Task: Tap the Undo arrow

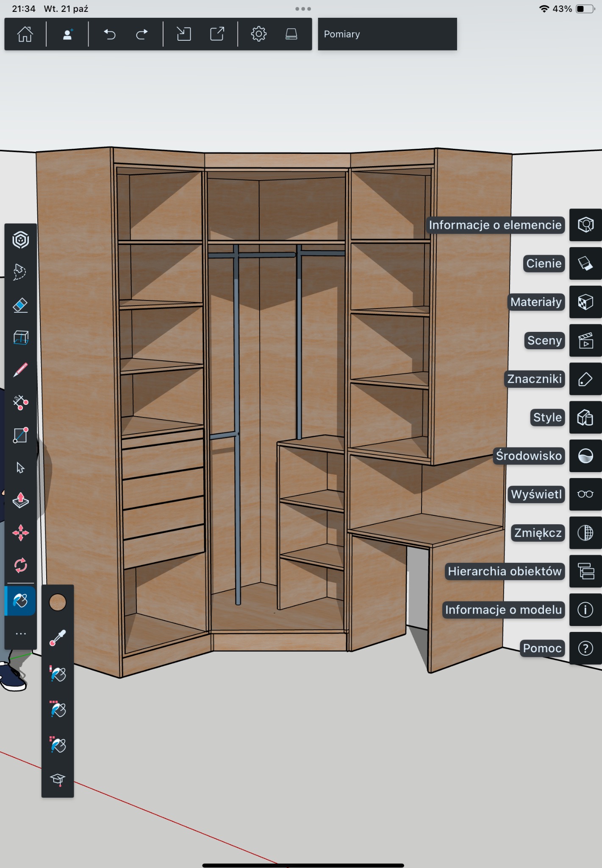Action: [x=110, y=34]
